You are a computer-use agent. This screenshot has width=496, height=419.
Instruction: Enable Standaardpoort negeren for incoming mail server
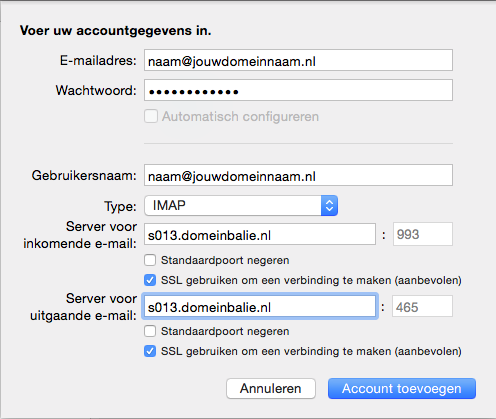150,260
